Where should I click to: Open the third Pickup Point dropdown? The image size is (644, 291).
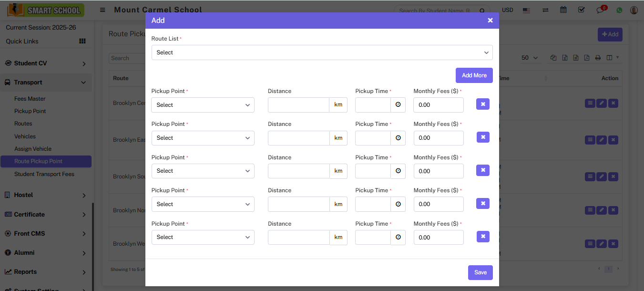tap(203, 171)
